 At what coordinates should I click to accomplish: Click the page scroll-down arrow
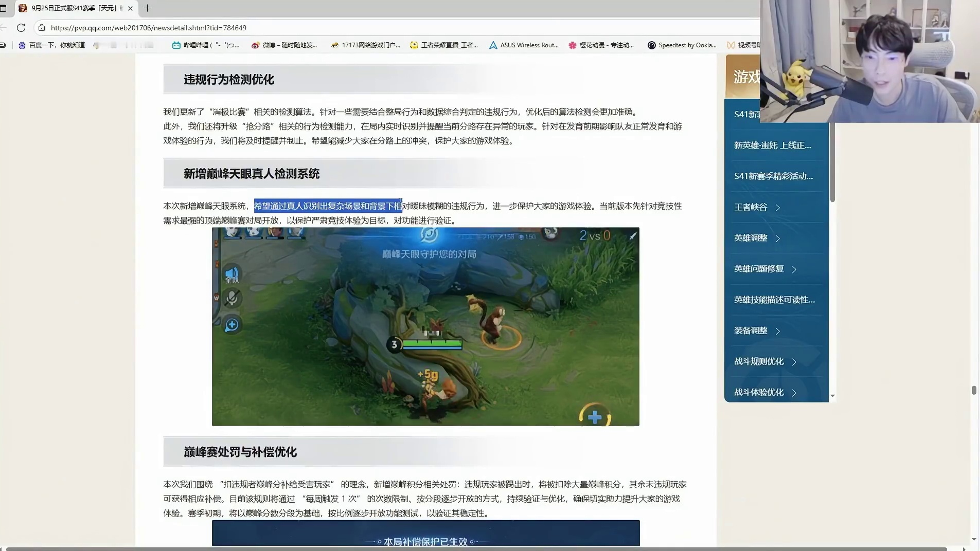pos(974,539)
